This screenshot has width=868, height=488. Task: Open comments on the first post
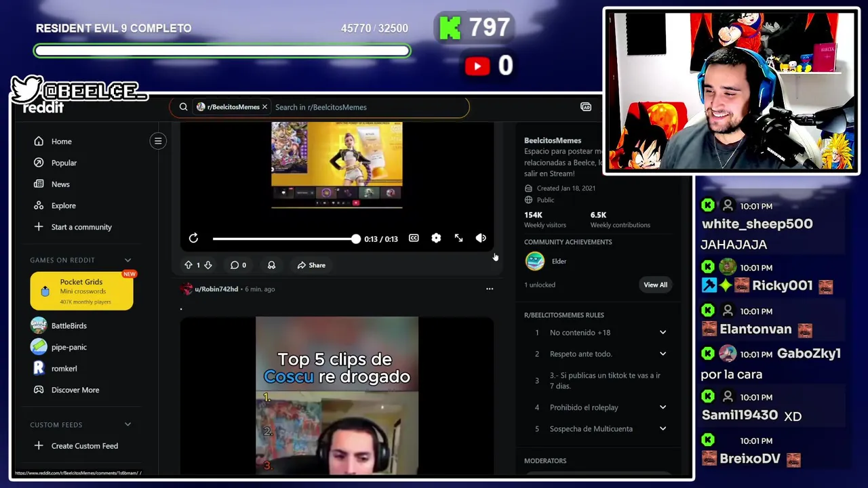pos(238,265)
